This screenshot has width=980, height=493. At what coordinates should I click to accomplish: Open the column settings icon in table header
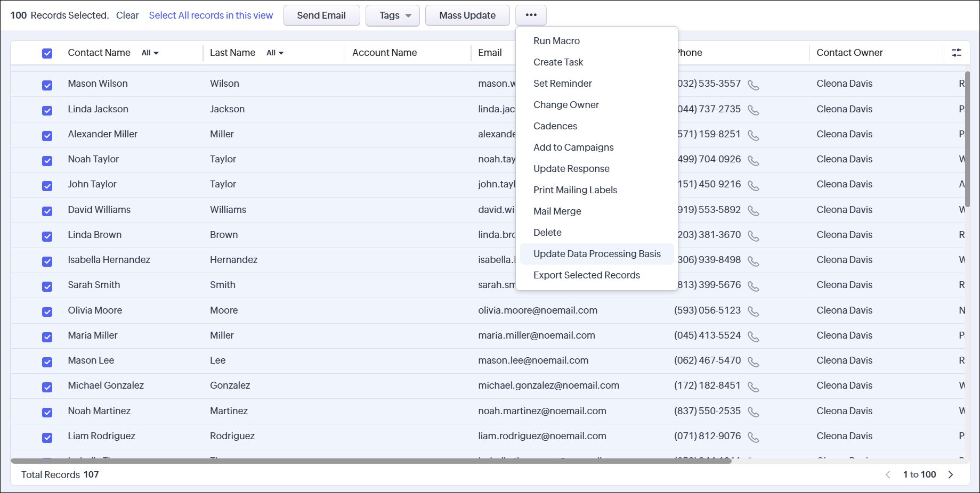pyautogui.click(x=956, y=53)
